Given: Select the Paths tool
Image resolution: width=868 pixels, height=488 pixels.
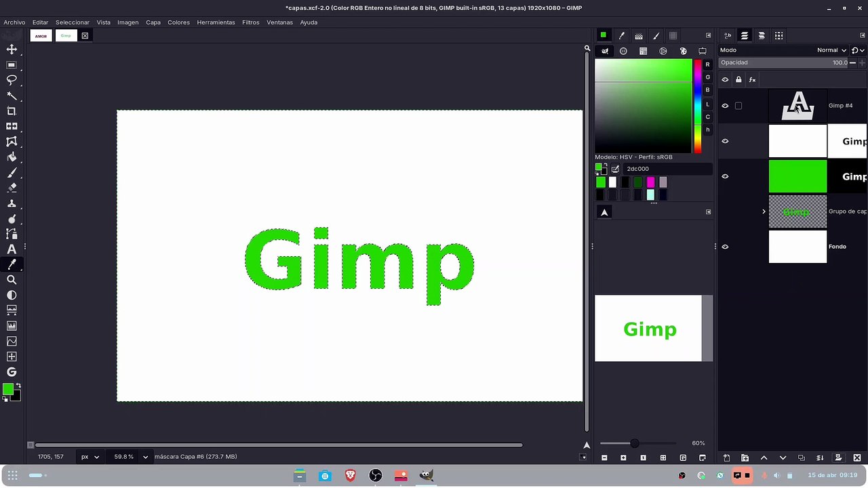Looking at the screenshot, I should click(x=12, y=234).
